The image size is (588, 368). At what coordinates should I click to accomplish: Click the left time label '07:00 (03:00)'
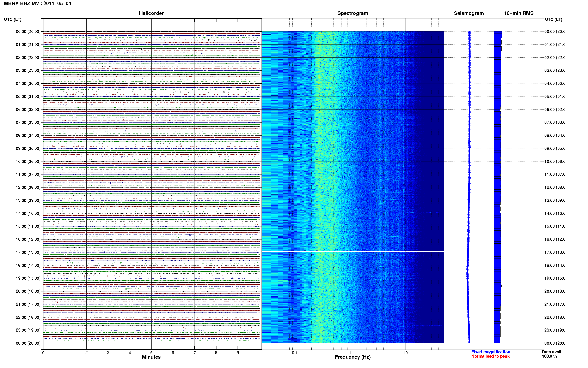click(x=28, y=122)
